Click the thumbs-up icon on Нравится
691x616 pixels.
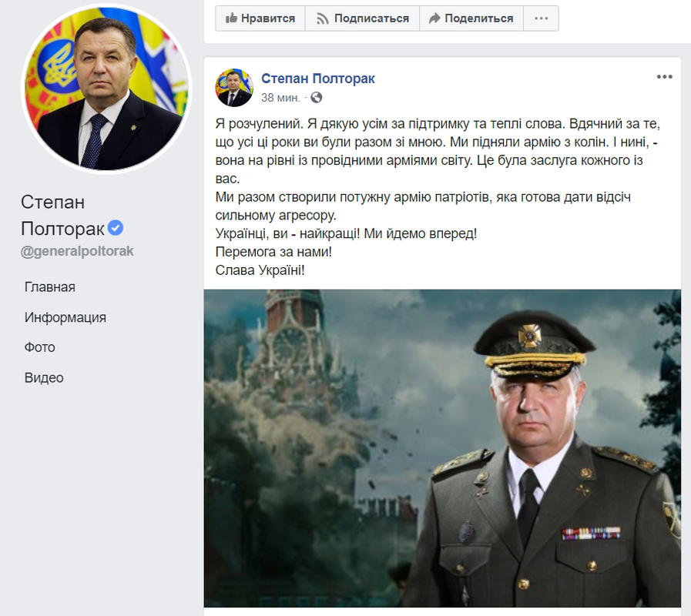[x=231, y=18]
